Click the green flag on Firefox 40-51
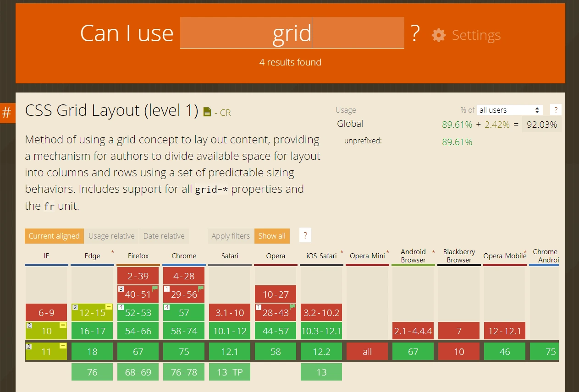Image resolution: width=579 pixels, height=392 pixels. click(x=155, y=288)
